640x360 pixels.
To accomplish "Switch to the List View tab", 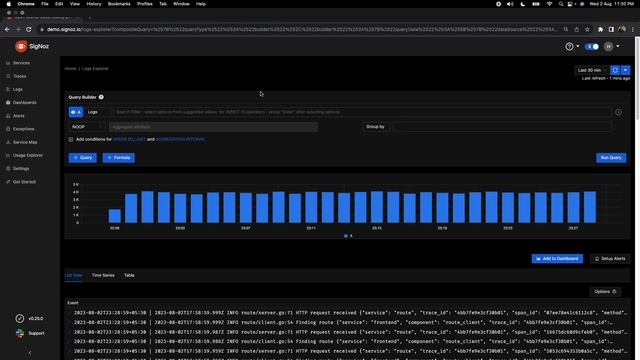I will pyautogui.click(x=73, y=276).
